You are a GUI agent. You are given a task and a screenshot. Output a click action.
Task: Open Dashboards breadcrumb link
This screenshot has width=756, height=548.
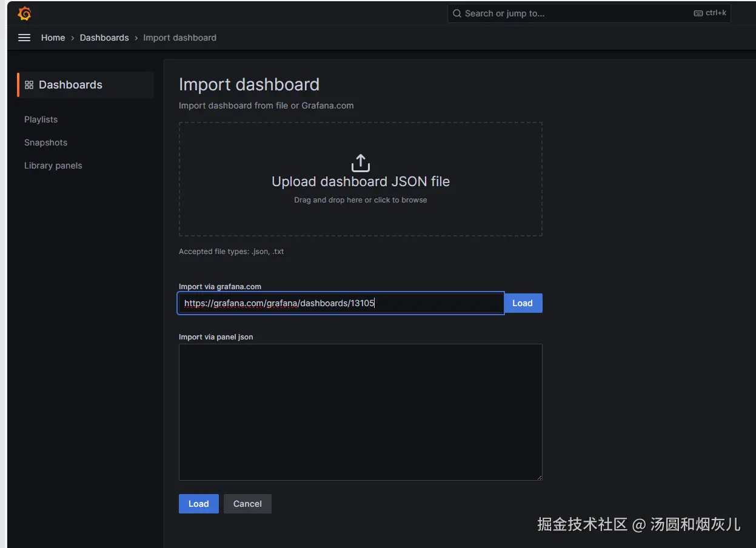pyautogui.click(x=104, y=38)
